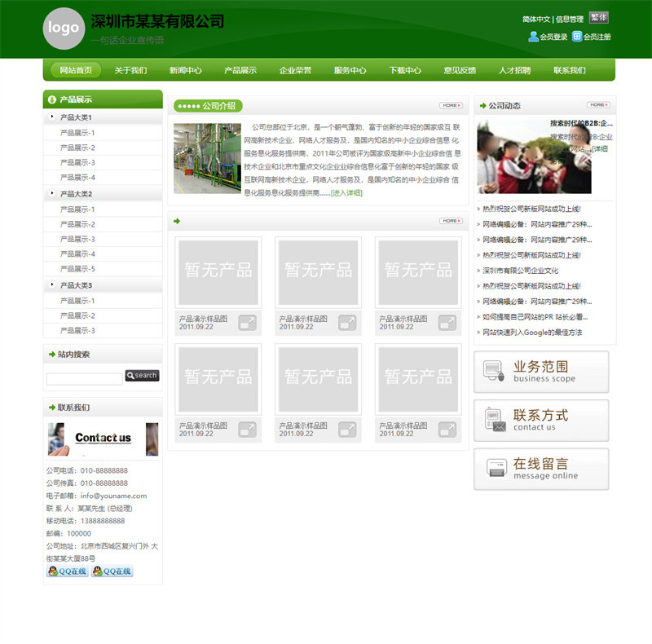Open 产品展示 navigation item
652x644 pixels.
pyautogui.click(x=240, y=70)
